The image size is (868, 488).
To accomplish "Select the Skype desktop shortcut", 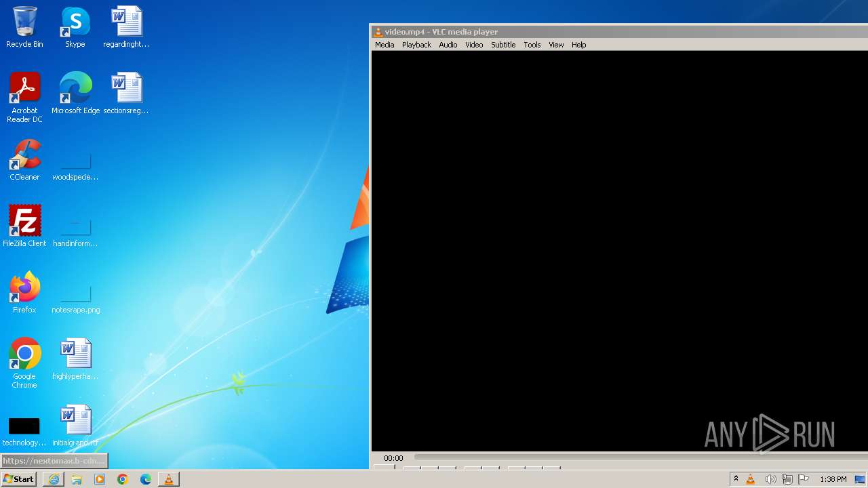I will click(75, 27).
